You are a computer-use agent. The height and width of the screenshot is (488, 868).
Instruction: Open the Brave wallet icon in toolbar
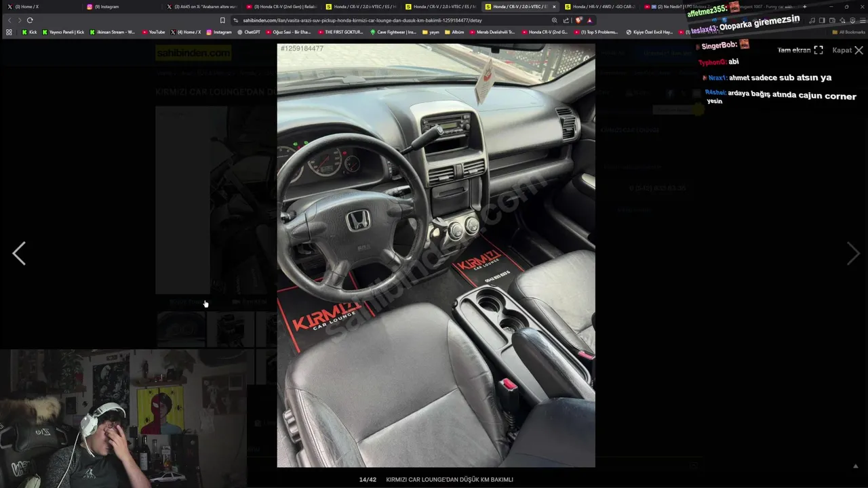click(832, 20)
